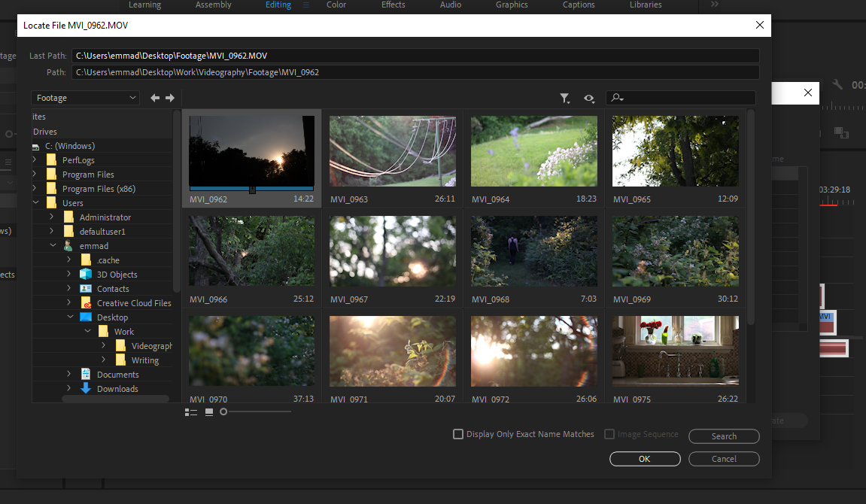Select the MVI_0968 clip thumbnail

pos(534,251)
